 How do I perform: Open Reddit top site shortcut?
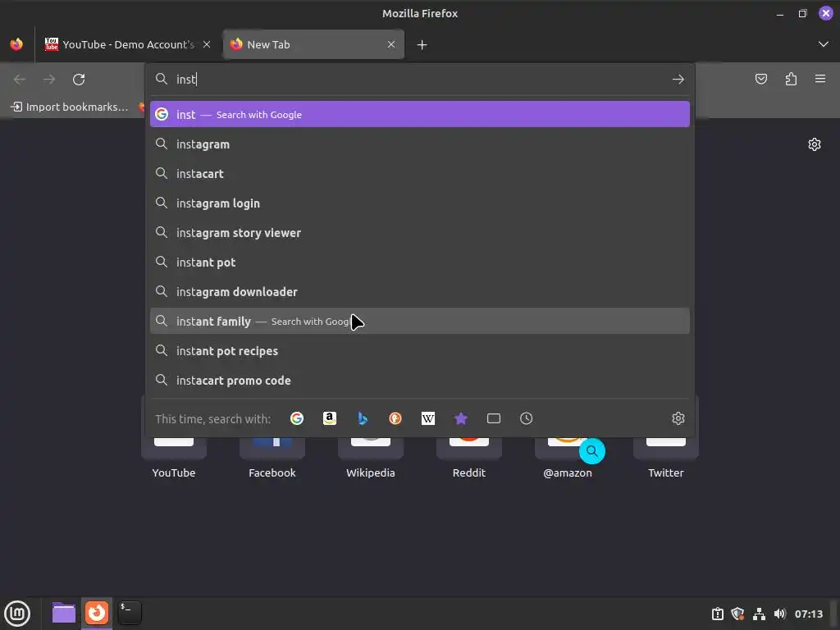(x=469, y=458)
